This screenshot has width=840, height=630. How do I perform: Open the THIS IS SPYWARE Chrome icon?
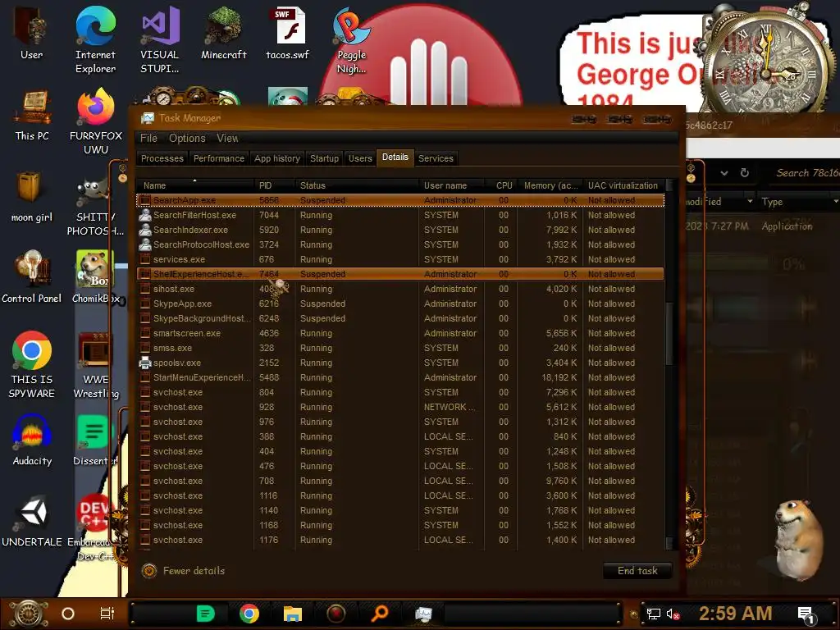pos(32,365)
